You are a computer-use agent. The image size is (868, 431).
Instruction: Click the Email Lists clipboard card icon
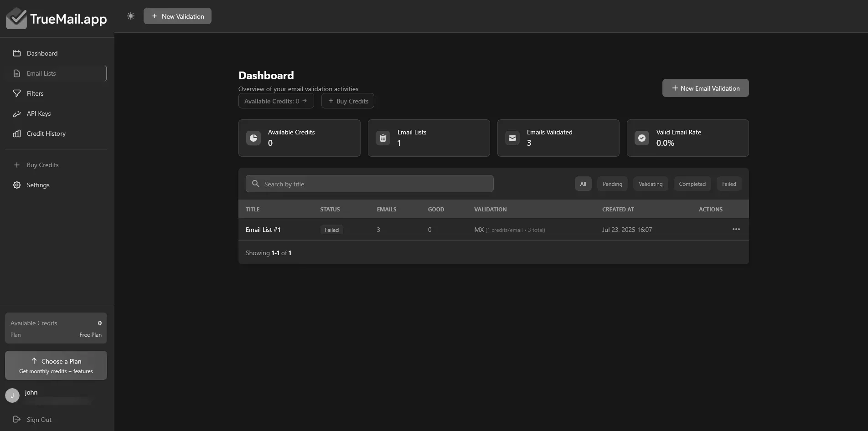pyautogui.click(x=383, y=138)
